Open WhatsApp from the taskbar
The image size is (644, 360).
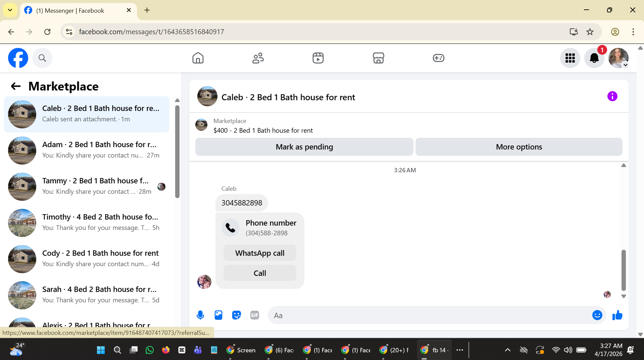point(150,350)
